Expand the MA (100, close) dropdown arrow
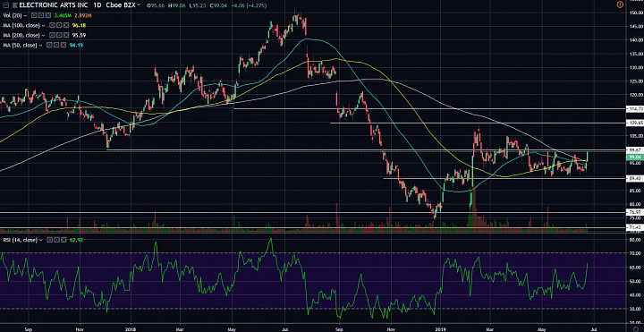The width and height of the screenshot is (644, 332). (x=44, y=25)
